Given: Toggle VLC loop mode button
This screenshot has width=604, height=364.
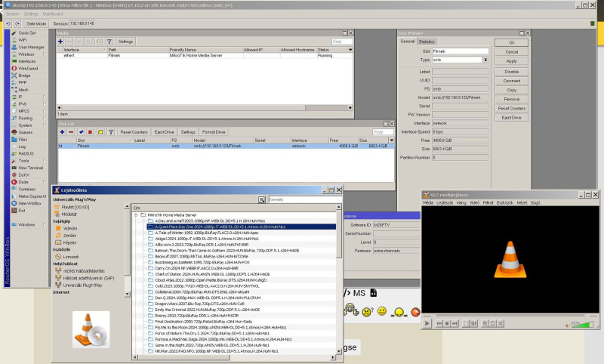Looking at the screenshot, I should [x=493, y=323].
